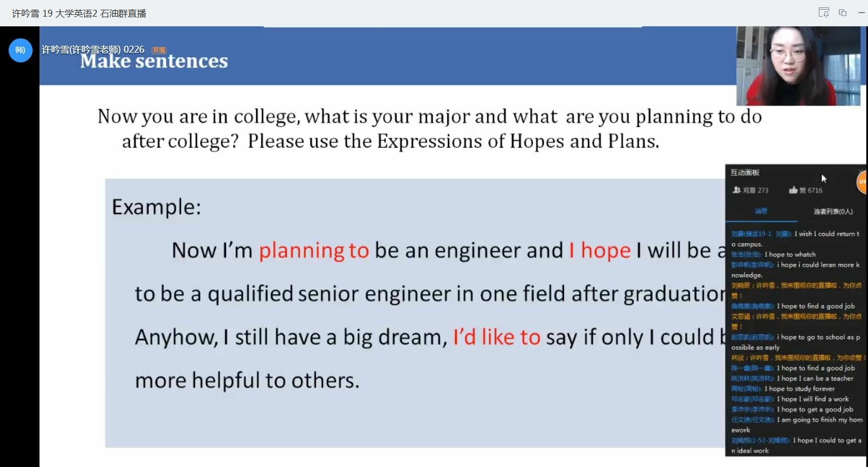
Task: Click the thumbs-up 赞 like icon
Action: click(793, 190)
